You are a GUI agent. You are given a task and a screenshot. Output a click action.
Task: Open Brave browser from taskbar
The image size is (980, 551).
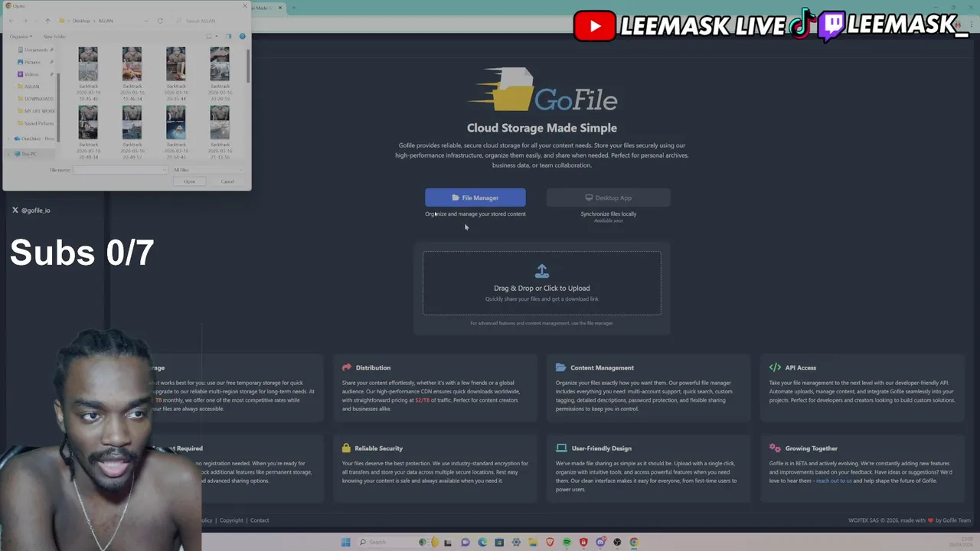point(550,543)
